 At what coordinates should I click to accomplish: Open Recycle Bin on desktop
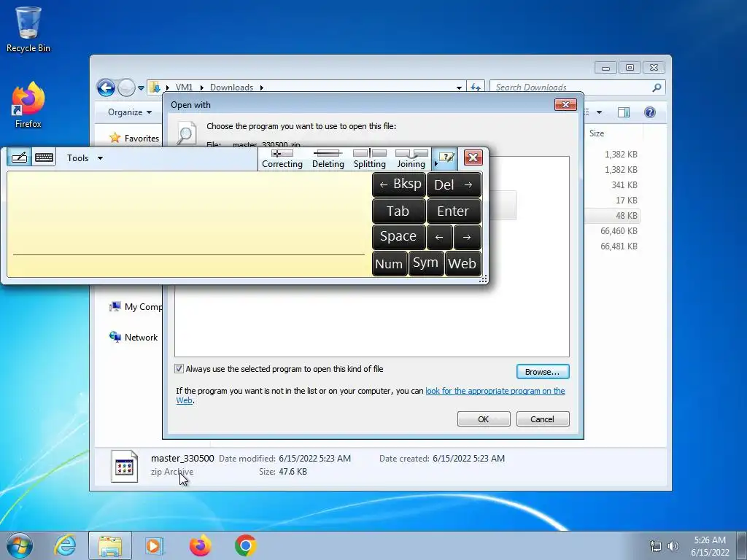[28, 29]
